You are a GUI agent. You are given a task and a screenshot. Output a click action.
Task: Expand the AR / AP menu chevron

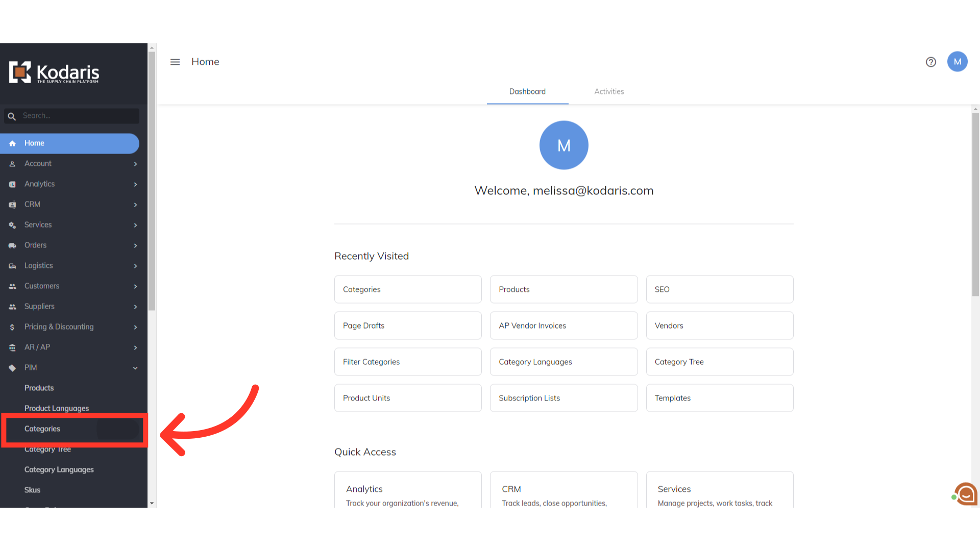[x=135, y=347]
